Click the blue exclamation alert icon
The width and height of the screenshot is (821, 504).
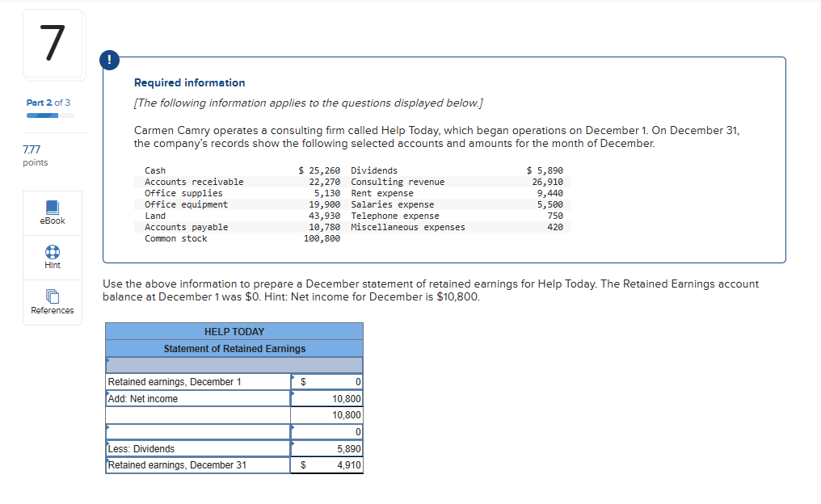(109, 60)
